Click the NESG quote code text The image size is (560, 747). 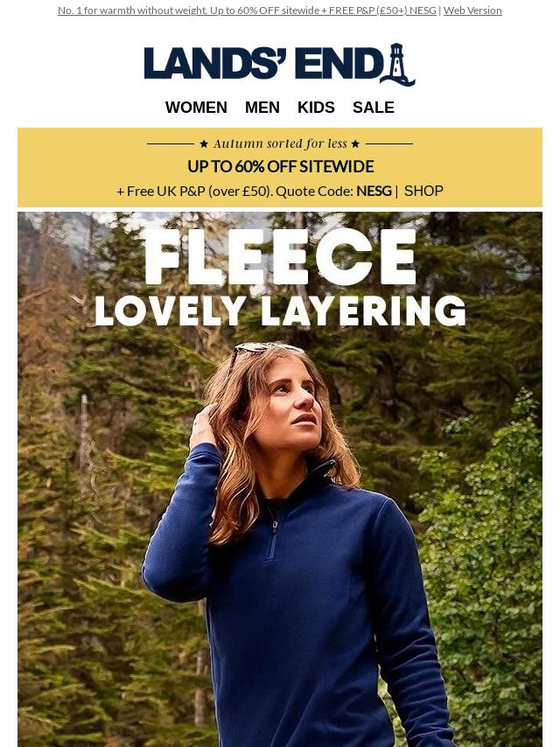coord(374,191)
